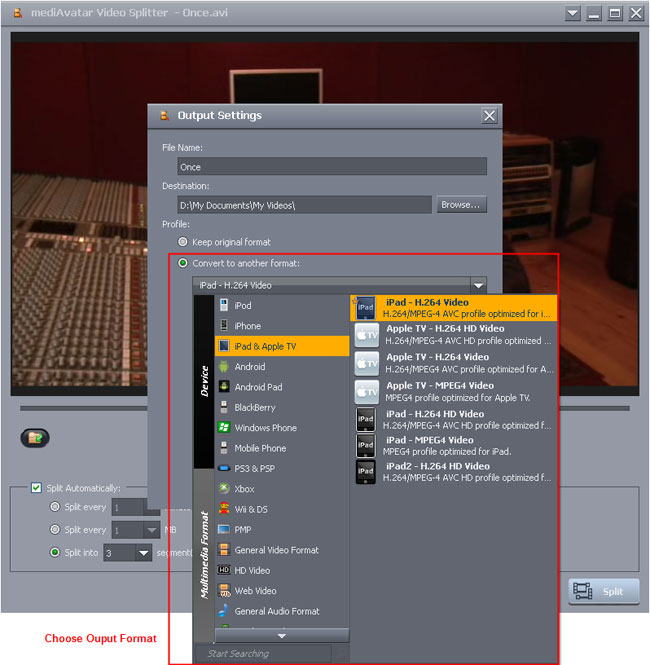This screenshot has width=650, height=665.
Task: Open the main window title bar dropdown menu
Action: (572, 13)
